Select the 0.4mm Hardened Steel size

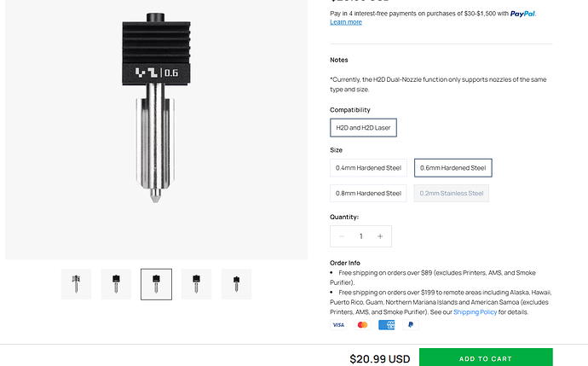tap(368, 168)
